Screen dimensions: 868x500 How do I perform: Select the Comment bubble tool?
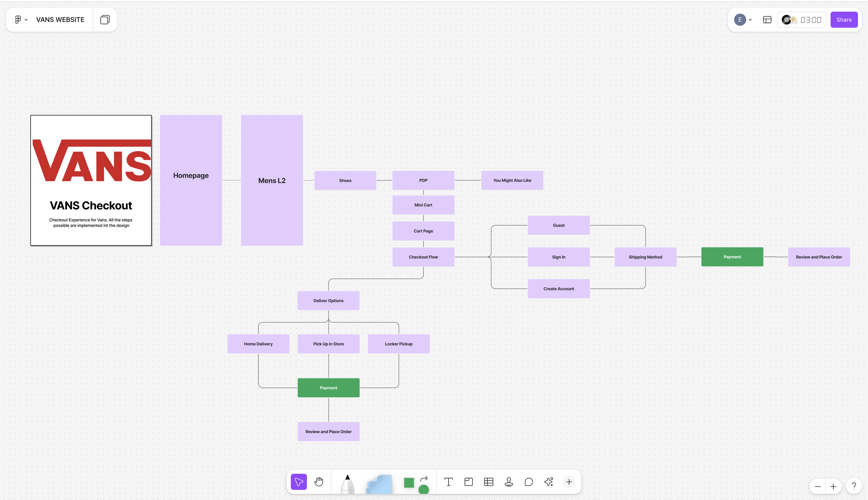[x=528, y=482]
